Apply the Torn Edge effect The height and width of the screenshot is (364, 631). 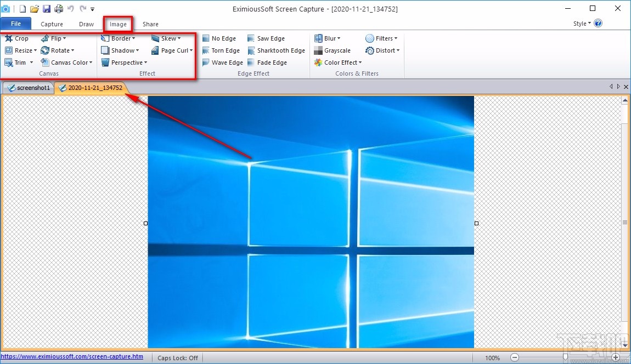click(x=221, y=50)
